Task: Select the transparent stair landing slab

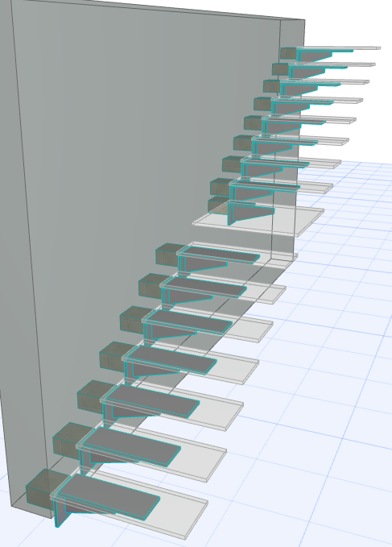Action: 258,219
